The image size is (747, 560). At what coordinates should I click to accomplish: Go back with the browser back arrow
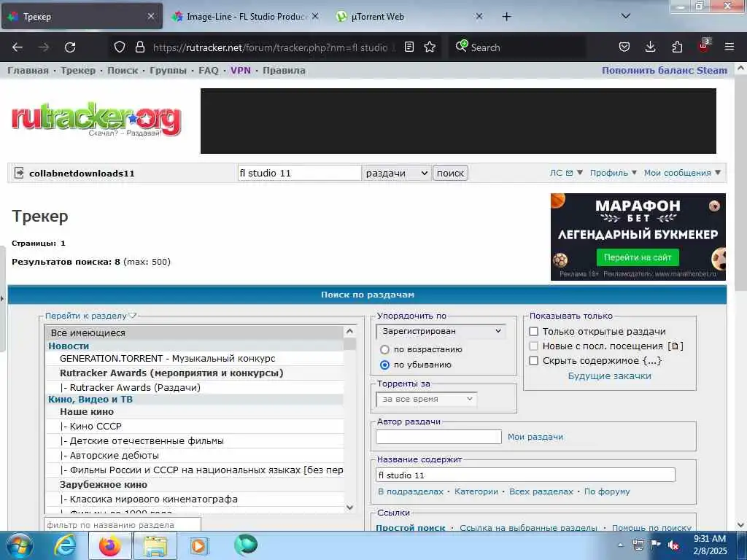click(x=18, y=47)
